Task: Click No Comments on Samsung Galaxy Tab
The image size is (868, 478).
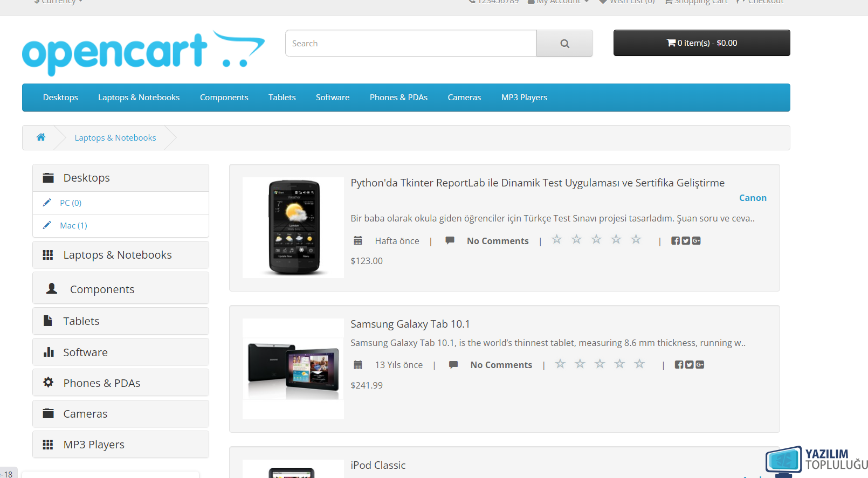Action: [501, 365]
